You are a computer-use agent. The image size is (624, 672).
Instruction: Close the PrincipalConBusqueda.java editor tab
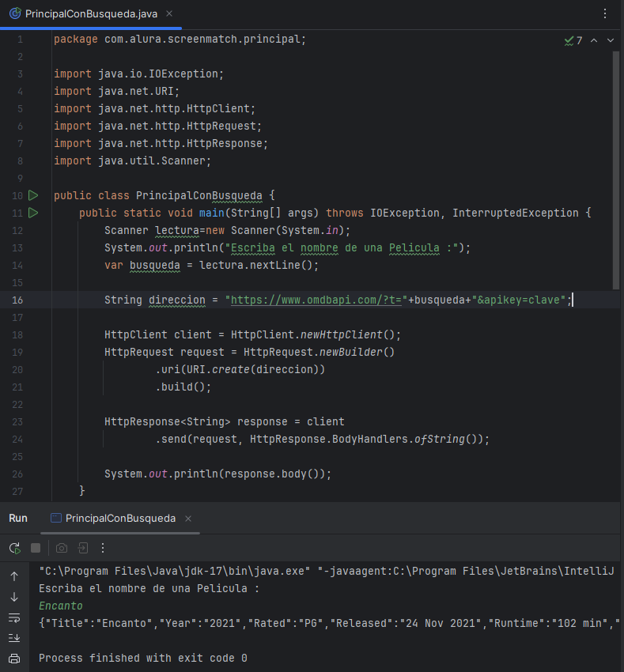[x=169, y=13]
